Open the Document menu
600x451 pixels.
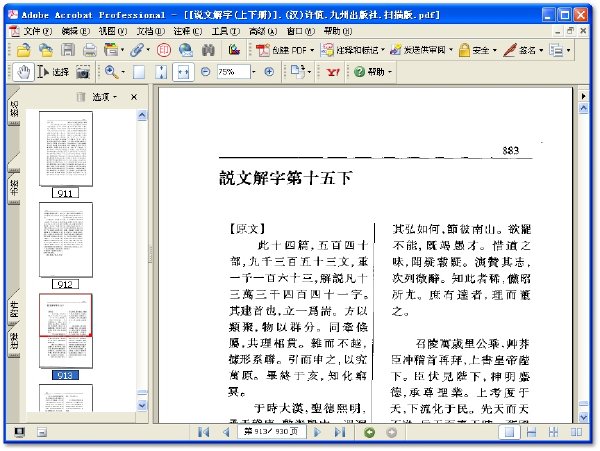click(x=150, y=31)
